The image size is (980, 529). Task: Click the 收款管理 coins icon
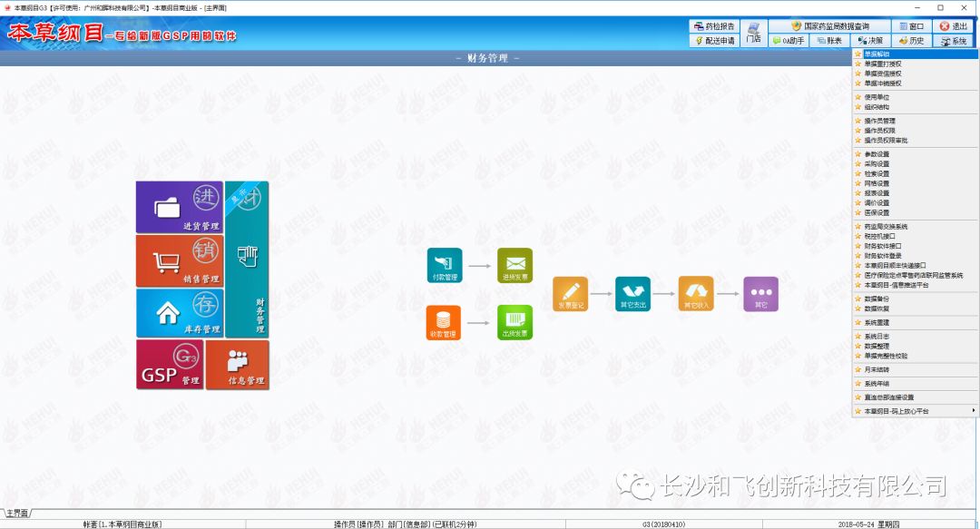pos(444,323)
